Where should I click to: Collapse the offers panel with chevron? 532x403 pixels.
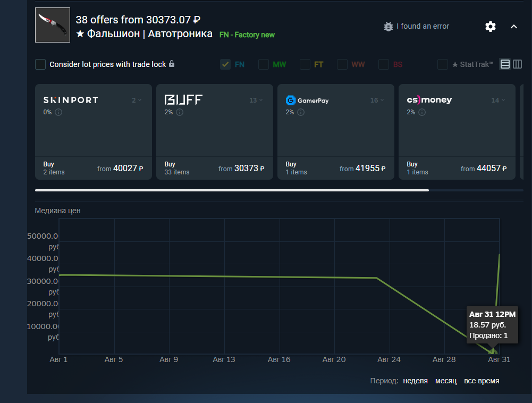click(514, 27)
